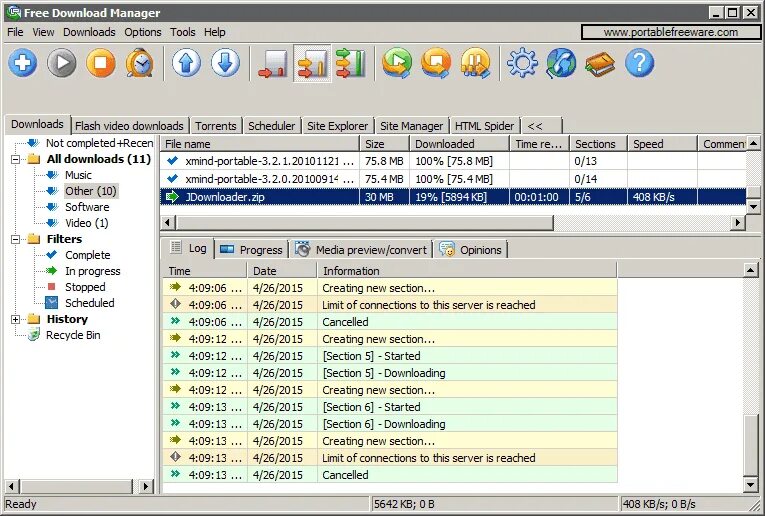Open the Help menu

[215, 32]
